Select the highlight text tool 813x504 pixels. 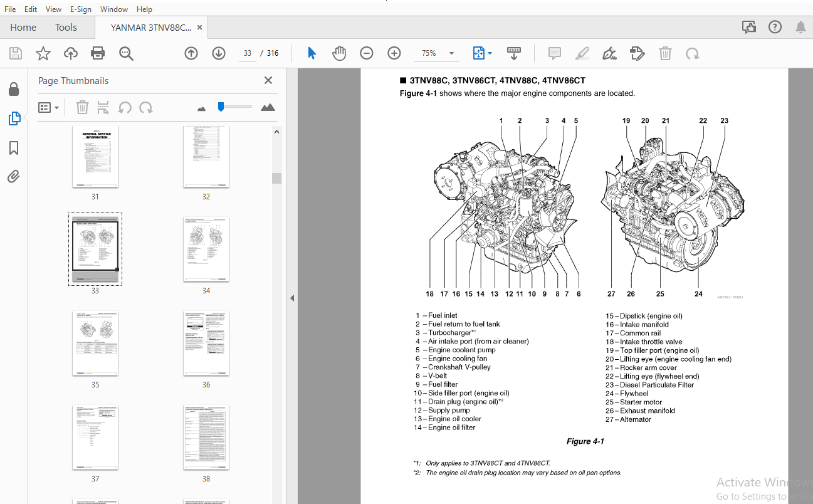582,53
